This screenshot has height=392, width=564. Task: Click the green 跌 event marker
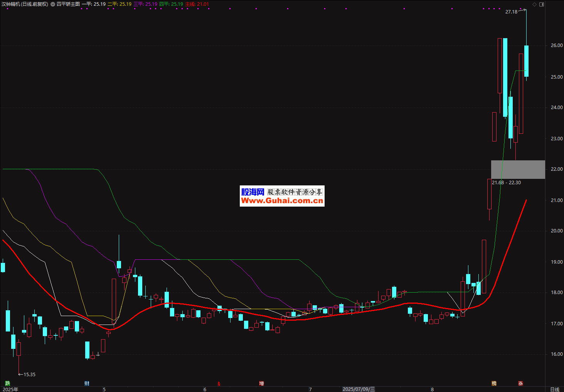(7, 383)
